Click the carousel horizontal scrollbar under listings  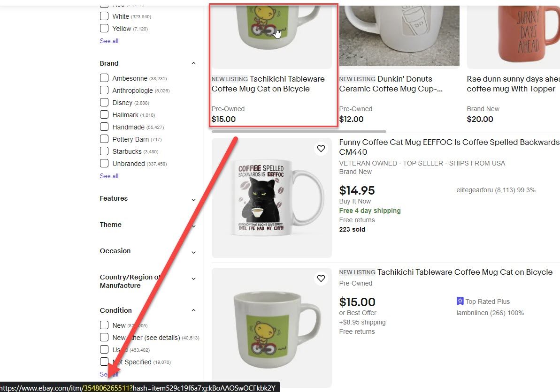pos(299,132)
